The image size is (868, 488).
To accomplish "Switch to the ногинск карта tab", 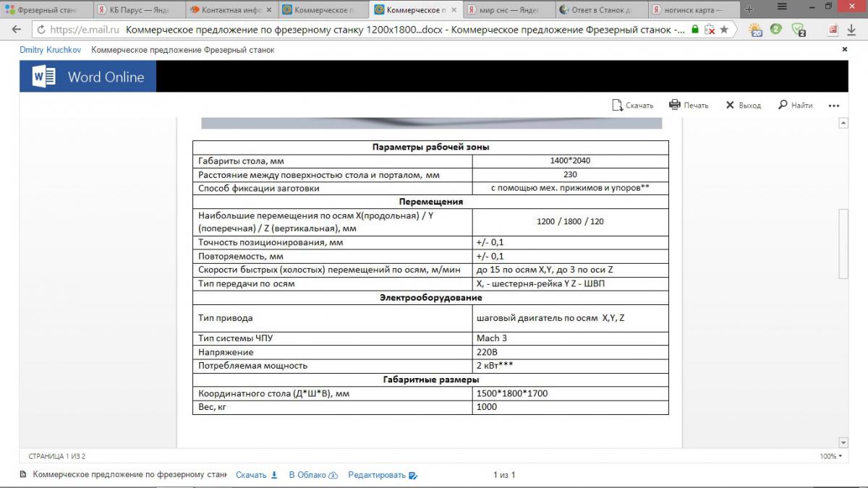I will tap(692, 9).
